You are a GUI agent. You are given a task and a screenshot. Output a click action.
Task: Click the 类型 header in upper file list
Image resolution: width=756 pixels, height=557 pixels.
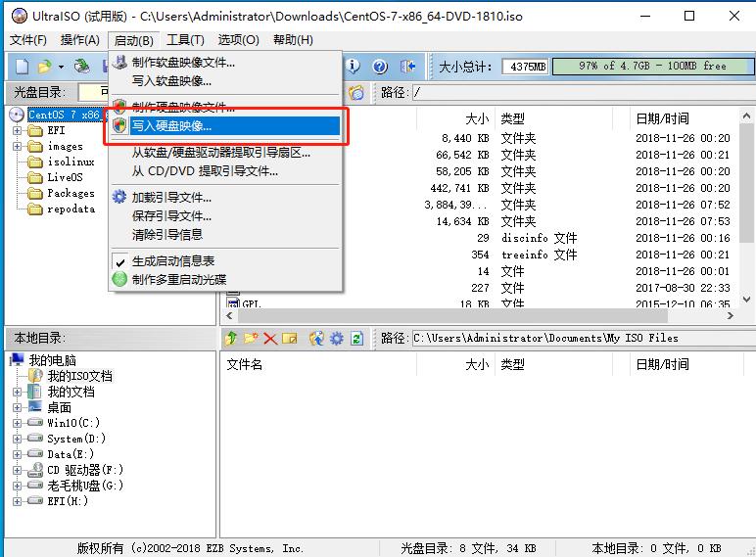(512, 118)
